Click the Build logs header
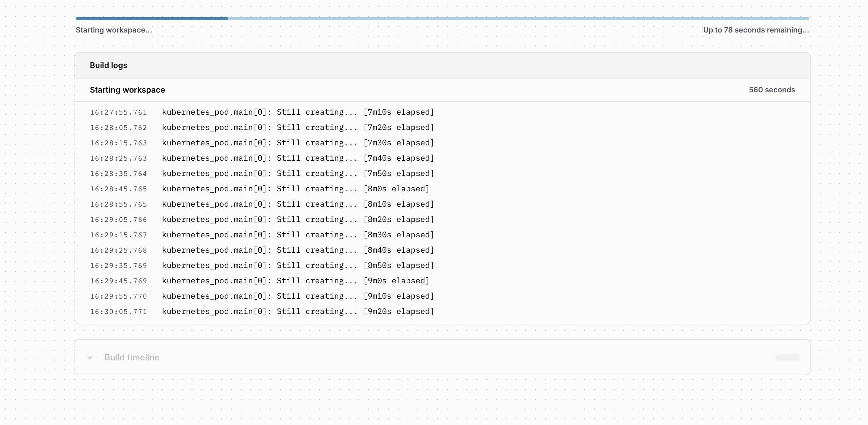Viewport: 868px width, 425px height. (108, 65)
